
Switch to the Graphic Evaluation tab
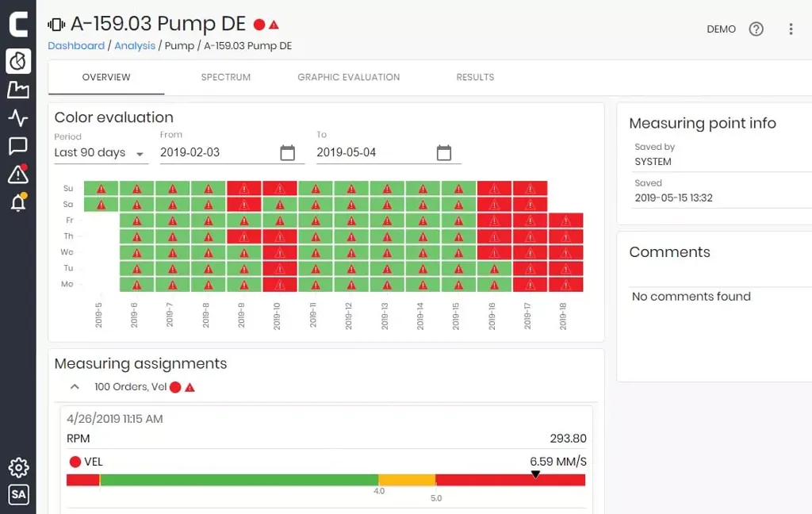348,78
